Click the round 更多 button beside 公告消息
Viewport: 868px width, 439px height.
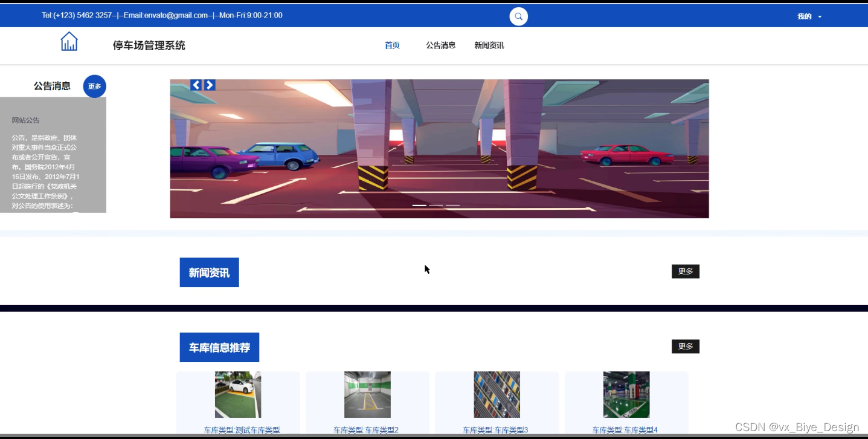pyautogui.click(x=94, y=86)
